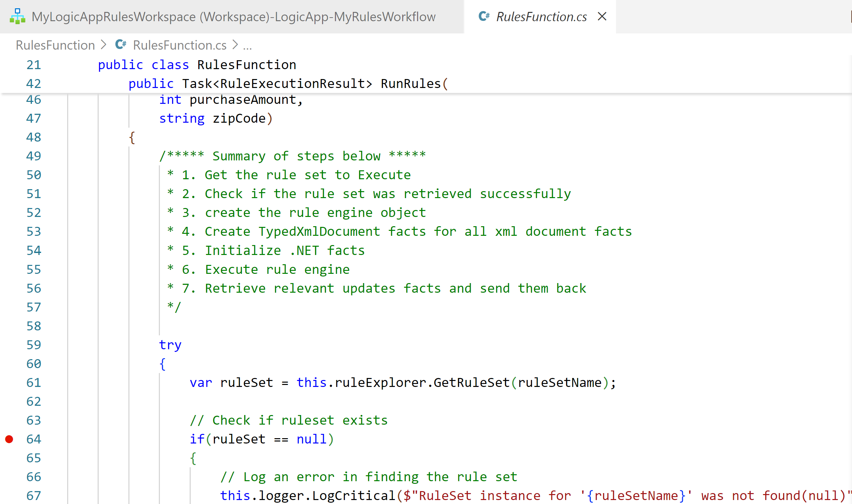Place cursor on ruleSetName in line 61
The height and width of the screenshot is (504, 852).
tap(560, 383)
